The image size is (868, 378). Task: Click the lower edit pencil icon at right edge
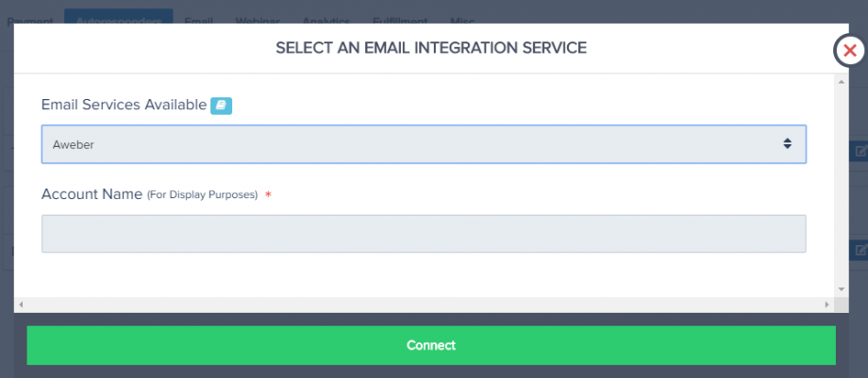pyautogui.click(x=860, y=251)
